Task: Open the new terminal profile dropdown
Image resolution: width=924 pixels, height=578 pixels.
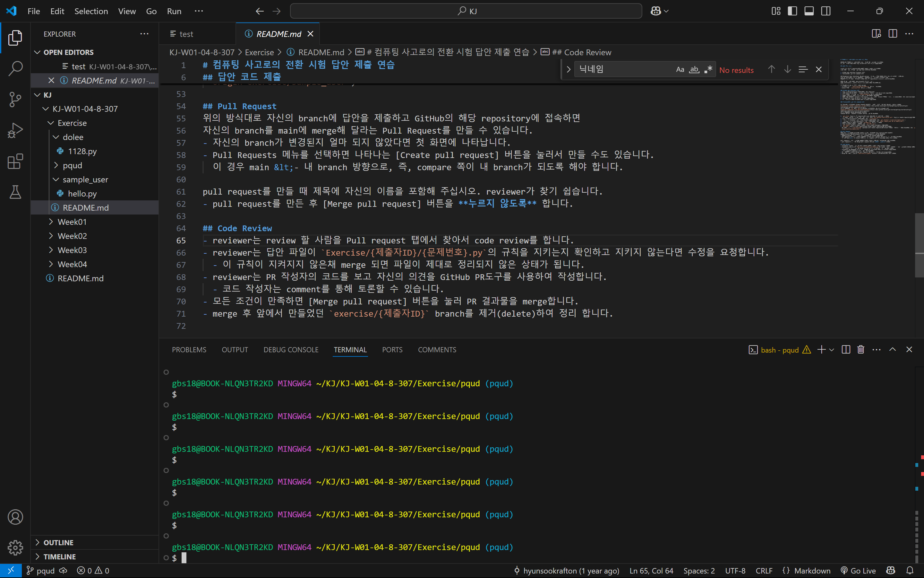Action: (832, 350)
